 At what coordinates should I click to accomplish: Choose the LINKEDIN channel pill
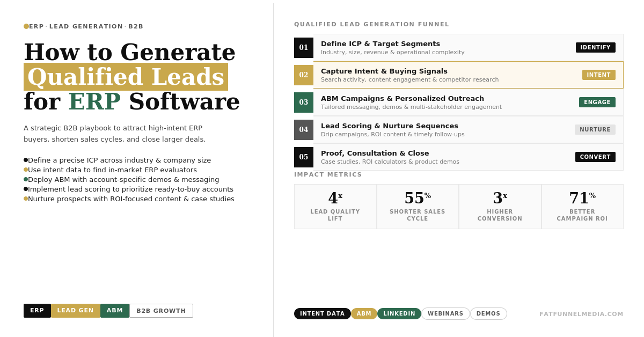pos(399,314)
